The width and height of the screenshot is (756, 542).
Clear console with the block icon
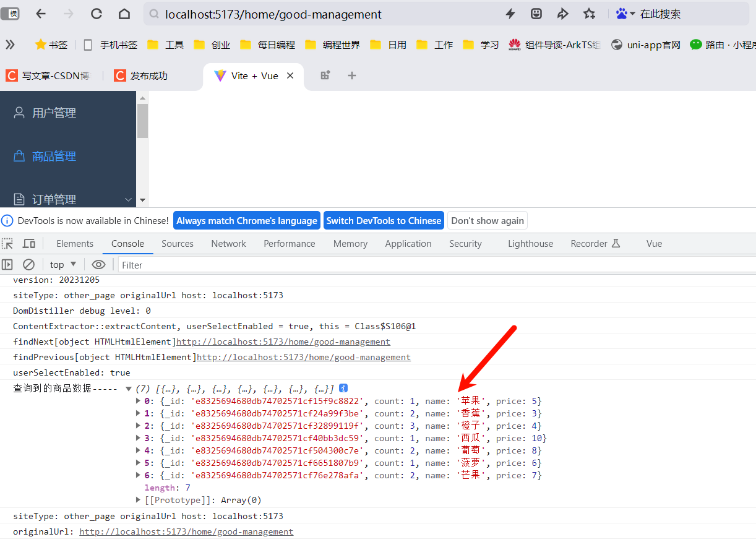[28, 264]
